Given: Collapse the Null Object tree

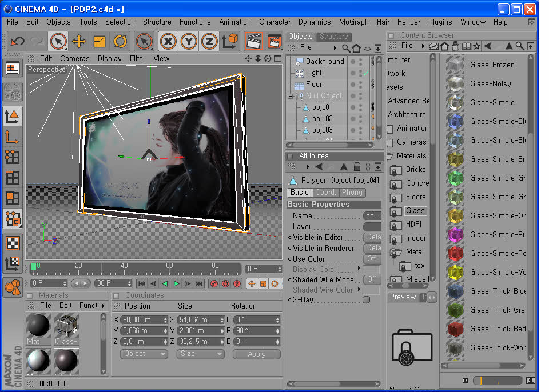Looking at the screenshot, I should [290, 96].
